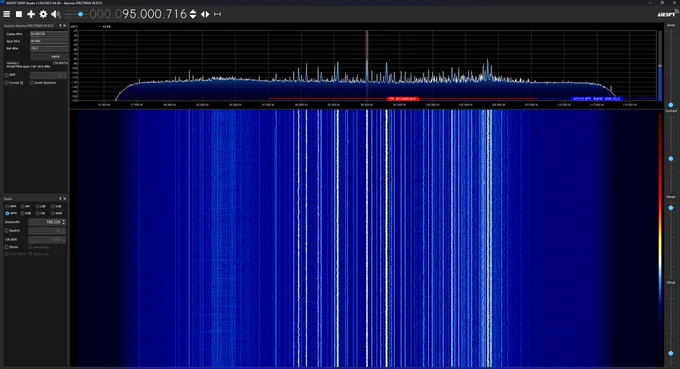Viewport: 680px width, 369px height.
Task: Click the Span MHz input field
Action: click(49, 41)
